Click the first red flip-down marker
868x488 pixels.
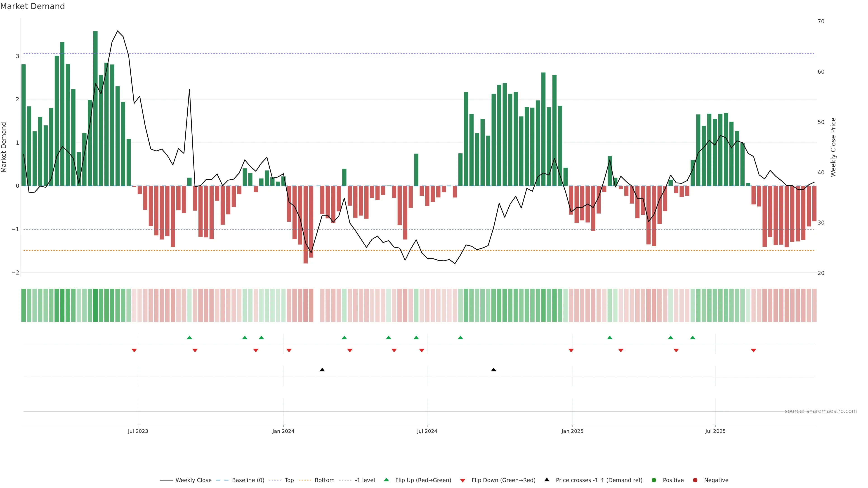coord(134,351)
